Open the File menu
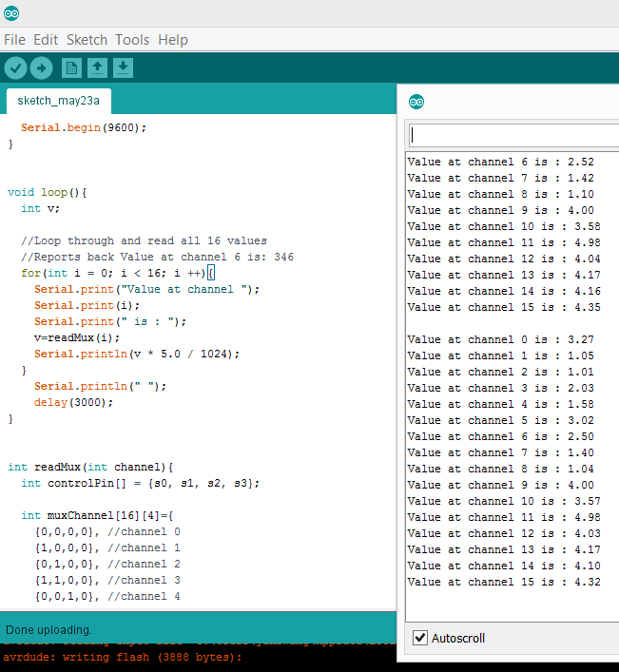 tap(14, 40)
